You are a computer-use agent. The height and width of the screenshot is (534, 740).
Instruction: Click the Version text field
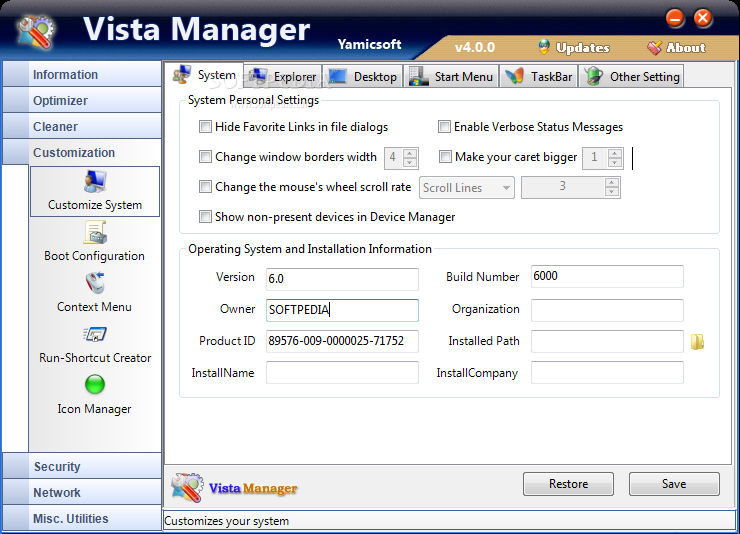(342, 279)
